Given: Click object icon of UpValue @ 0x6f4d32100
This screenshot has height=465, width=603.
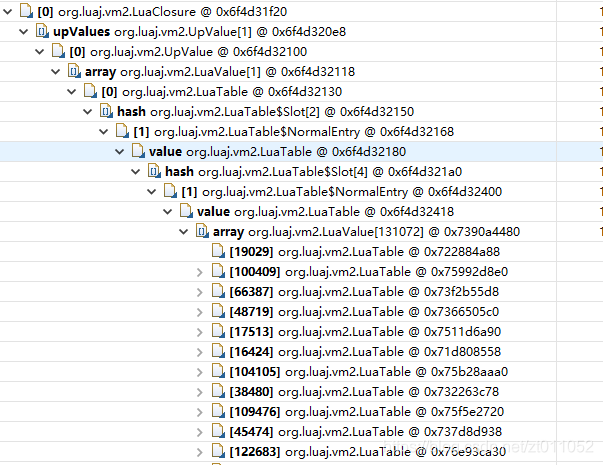Looking at the screenshot, I should click(58, 51).
